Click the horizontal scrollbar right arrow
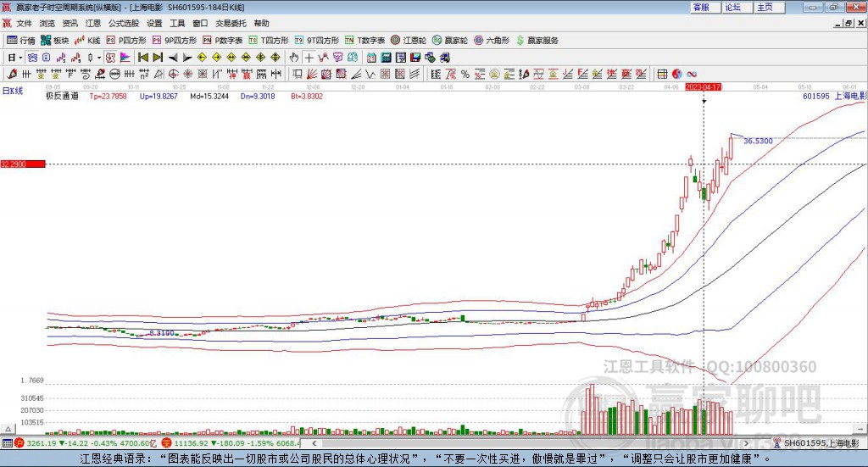Screen dimensions: 868x467 [x=746, y=443]
